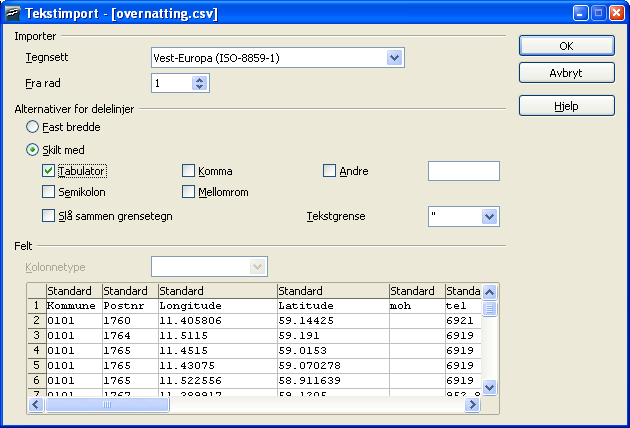630x428 pixels.
Task: Increase the Fra rad spinner value
Action: click(200, 79)
